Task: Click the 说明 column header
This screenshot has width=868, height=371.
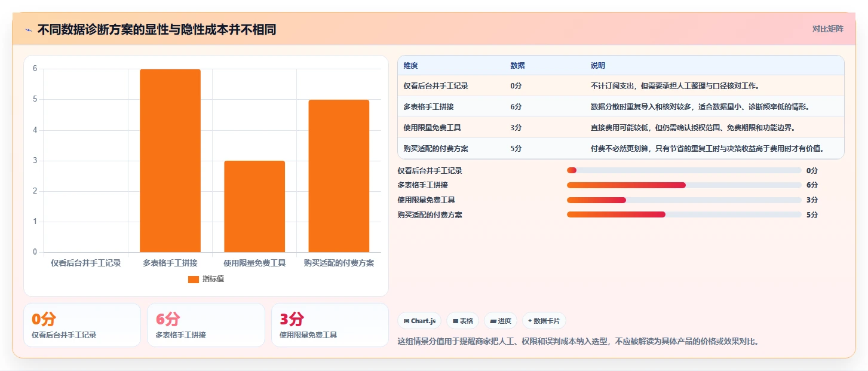Action: pyautogui.click(x=598, y=66)
